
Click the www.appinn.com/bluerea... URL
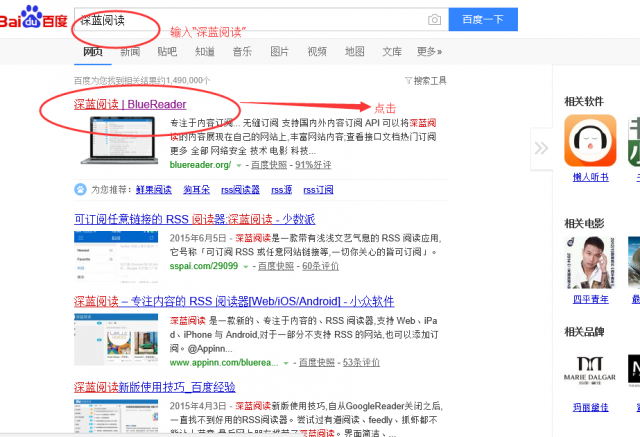click(224, 362)
